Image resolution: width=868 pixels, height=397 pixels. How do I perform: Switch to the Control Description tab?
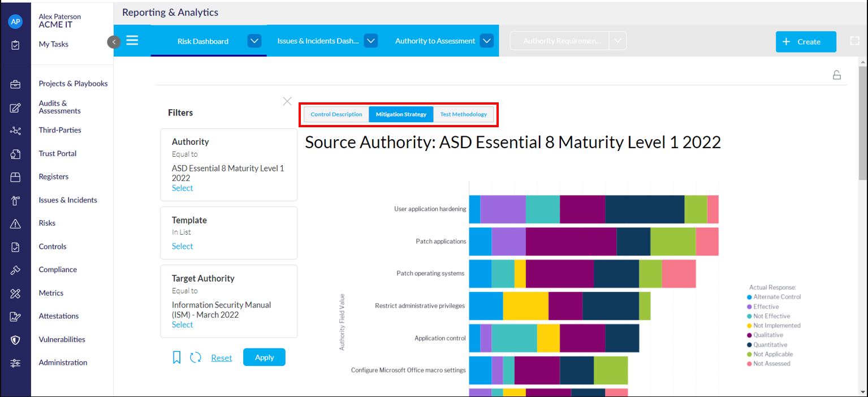point(336,114)
